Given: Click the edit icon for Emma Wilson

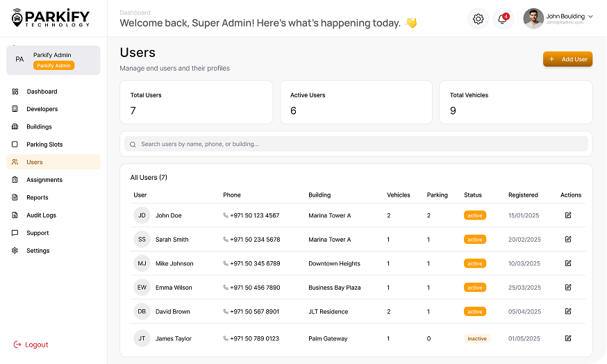Looking at the screenshot, I should pyautogui.click(x=568, y=288).
